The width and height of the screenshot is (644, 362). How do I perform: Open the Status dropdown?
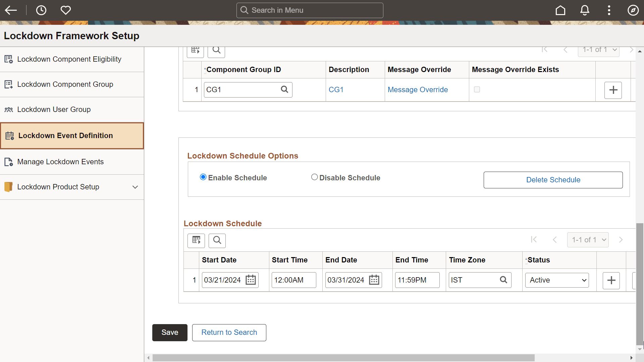(x=557, y=280)
